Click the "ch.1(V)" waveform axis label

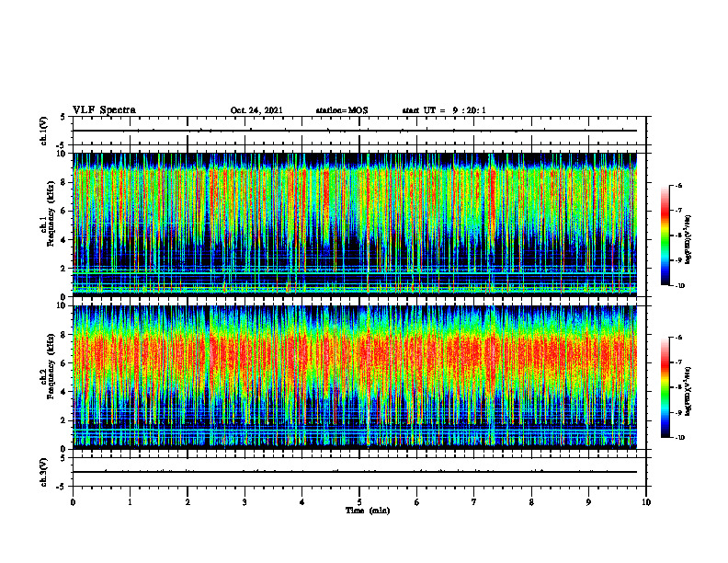coord(44,131)
